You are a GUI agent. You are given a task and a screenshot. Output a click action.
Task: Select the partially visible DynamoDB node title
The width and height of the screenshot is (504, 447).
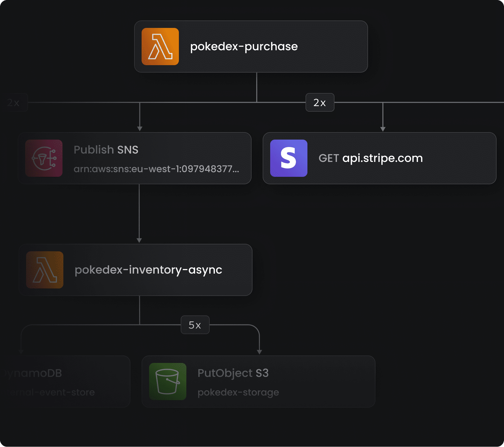click(x=34, y=373)
